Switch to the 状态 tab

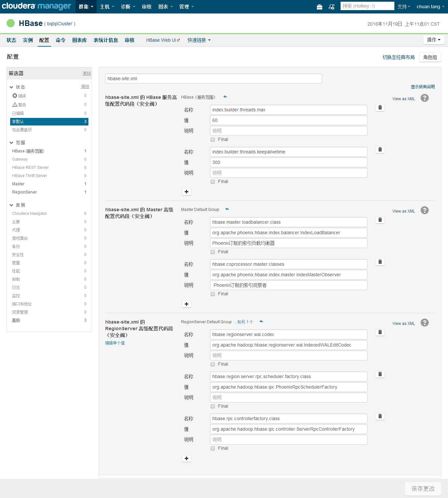coord(12,40)
